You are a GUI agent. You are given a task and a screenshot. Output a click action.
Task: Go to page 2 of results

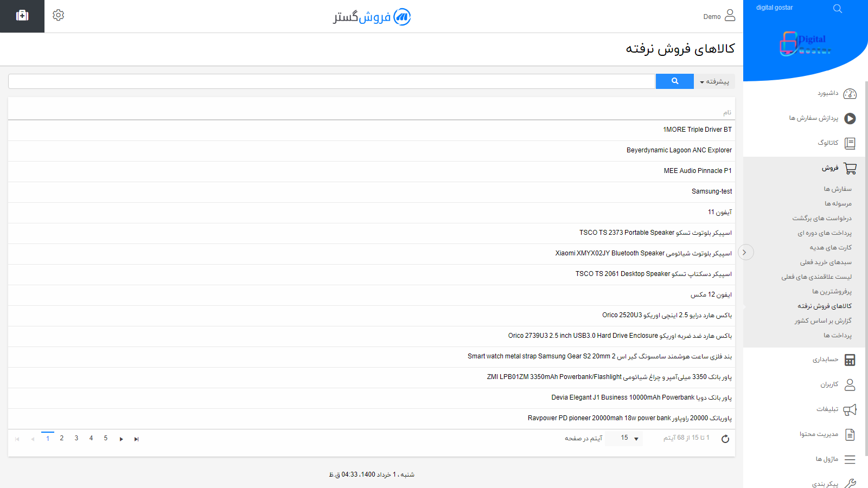click(61, 438)
